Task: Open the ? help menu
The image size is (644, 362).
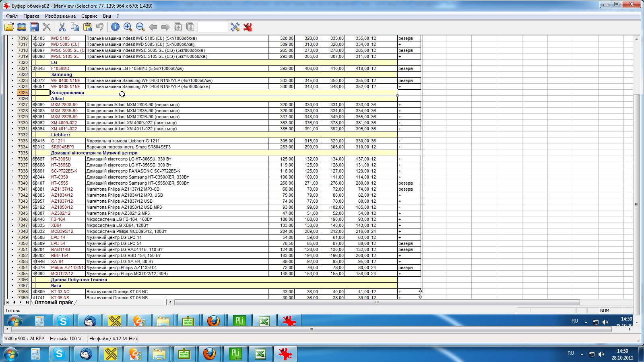Action: [x=118, y=16]
